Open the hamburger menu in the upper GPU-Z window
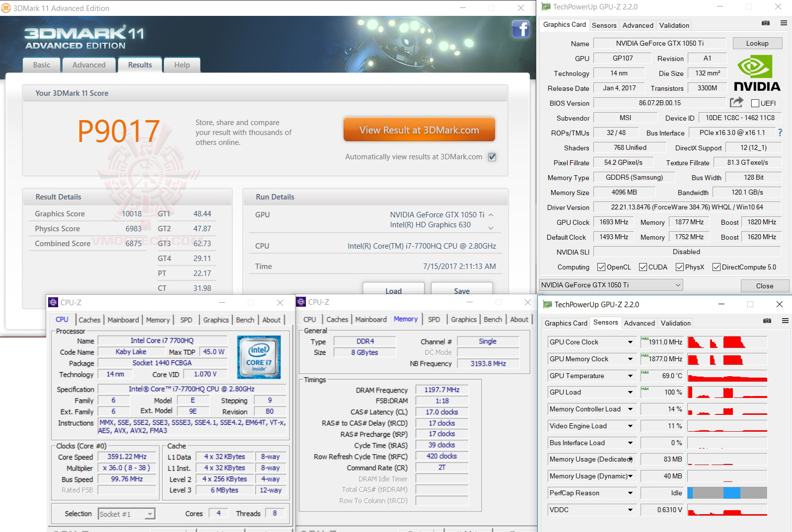Screen dimensions: 792x532 (x=784, y=23)
